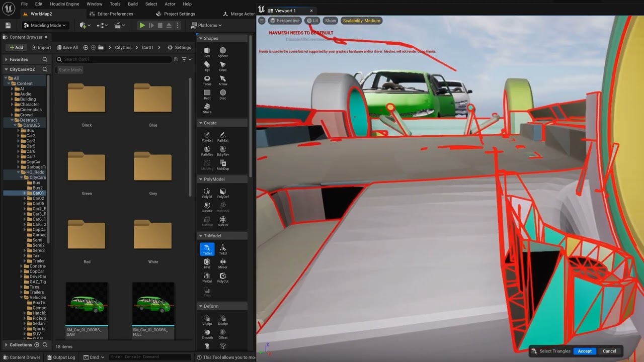Open the Content Drawer
644x362 pixels.
tap(22, 357)
